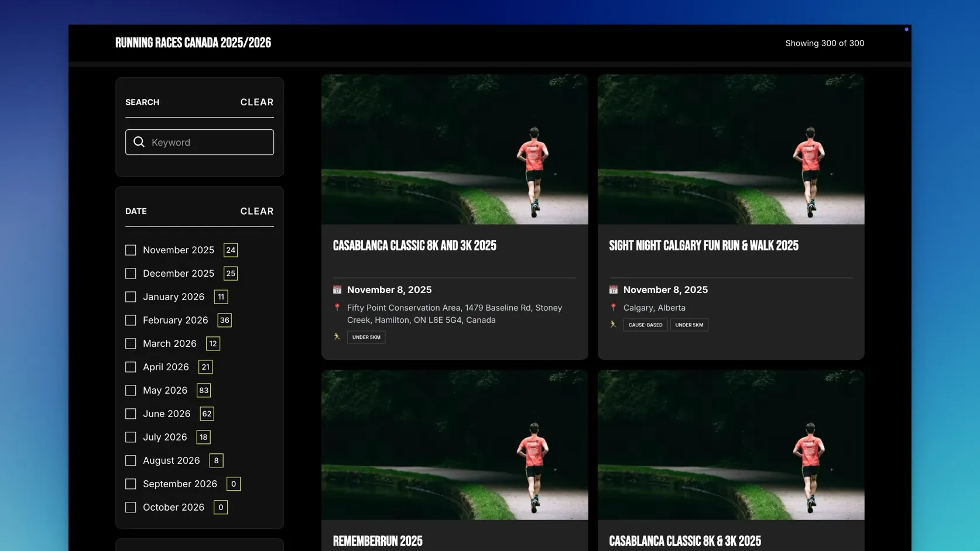
Task: Enable the January 2026 date filter
Action: [131, 297]
